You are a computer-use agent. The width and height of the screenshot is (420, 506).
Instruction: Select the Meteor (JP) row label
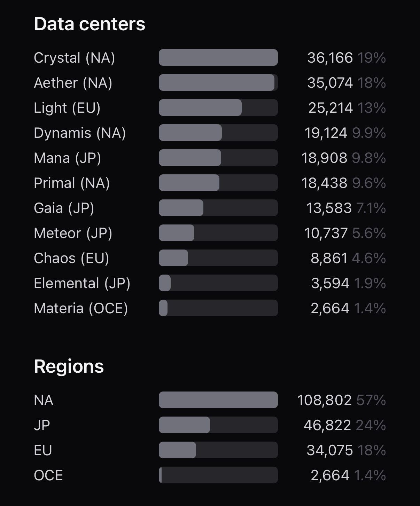pos(73,233)
